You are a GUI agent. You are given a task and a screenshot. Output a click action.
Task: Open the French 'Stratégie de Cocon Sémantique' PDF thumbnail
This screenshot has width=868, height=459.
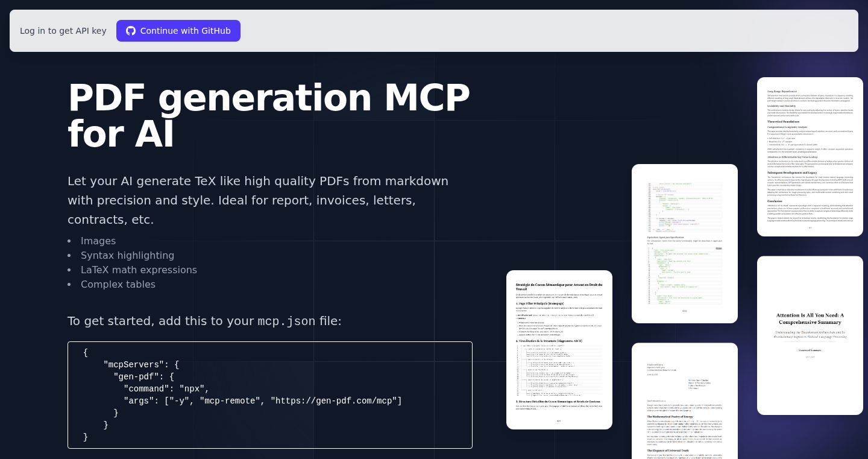point(559,350)
